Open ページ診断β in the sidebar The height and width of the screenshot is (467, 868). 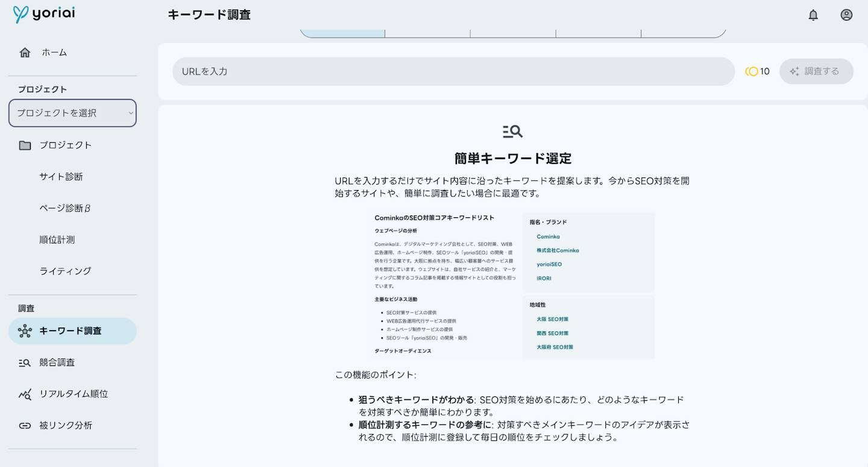point(64,208)
